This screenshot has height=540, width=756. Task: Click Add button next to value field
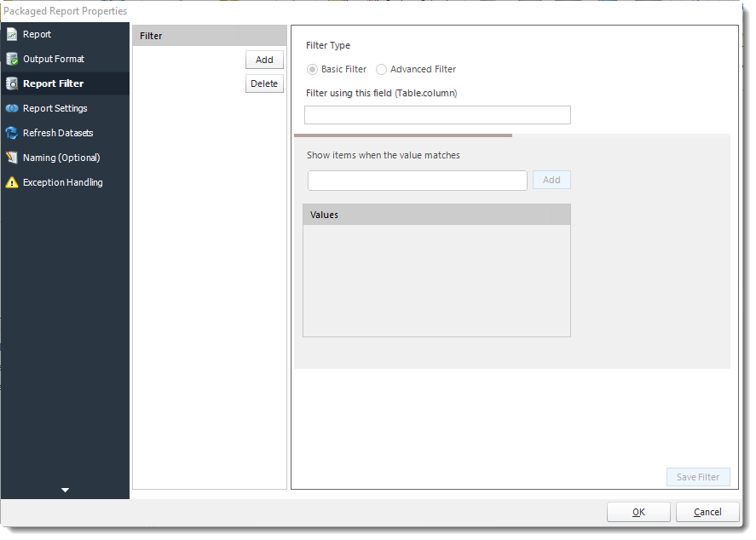click(x=551, y=181)
